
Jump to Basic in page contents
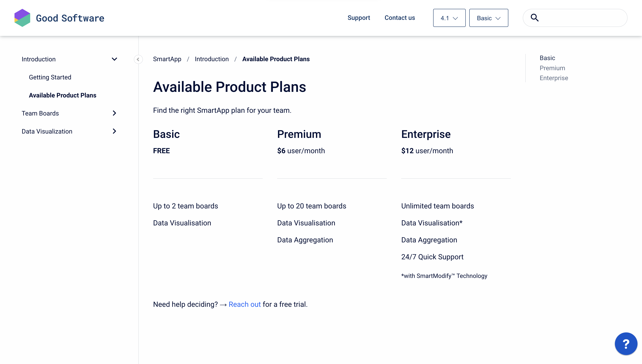(x=547, y=58)
